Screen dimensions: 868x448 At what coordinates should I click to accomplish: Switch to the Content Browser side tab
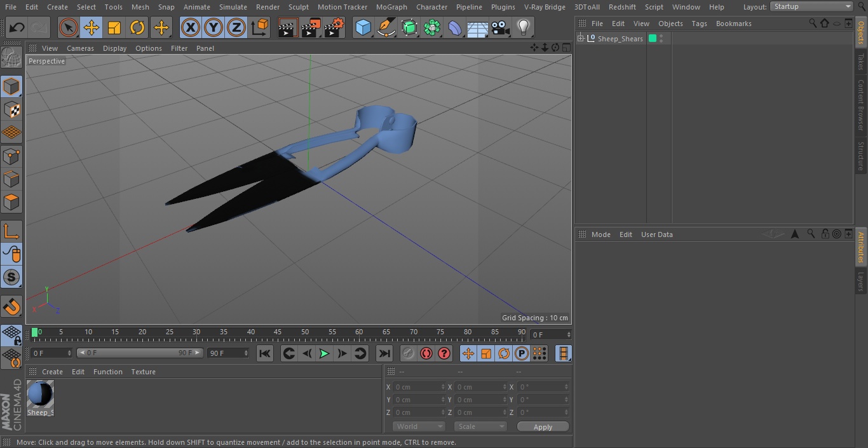tap(861, 104)
